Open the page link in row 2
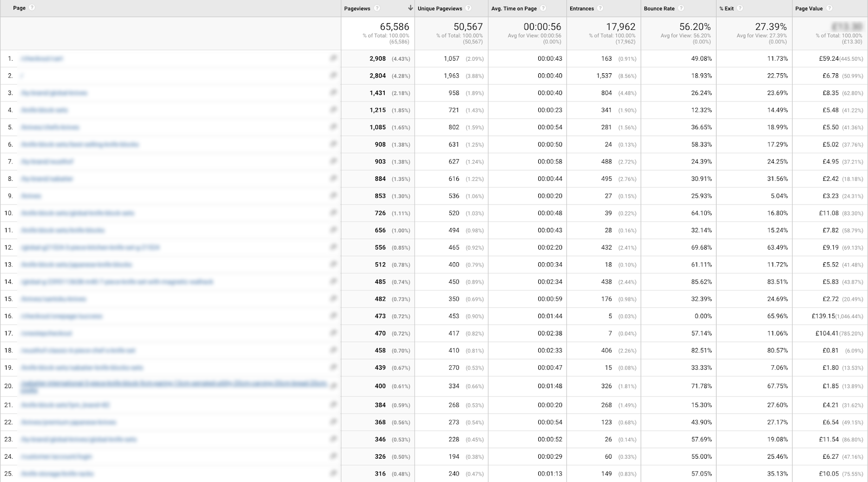The image size is (868, 482). tap(22, 76)
